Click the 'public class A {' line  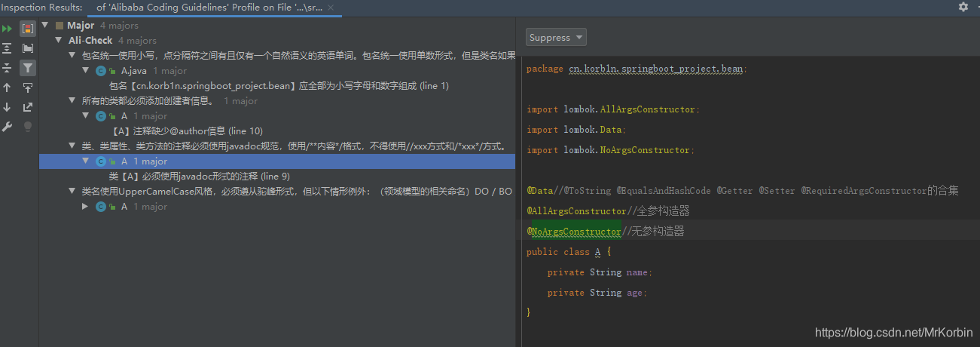point(569,252)
